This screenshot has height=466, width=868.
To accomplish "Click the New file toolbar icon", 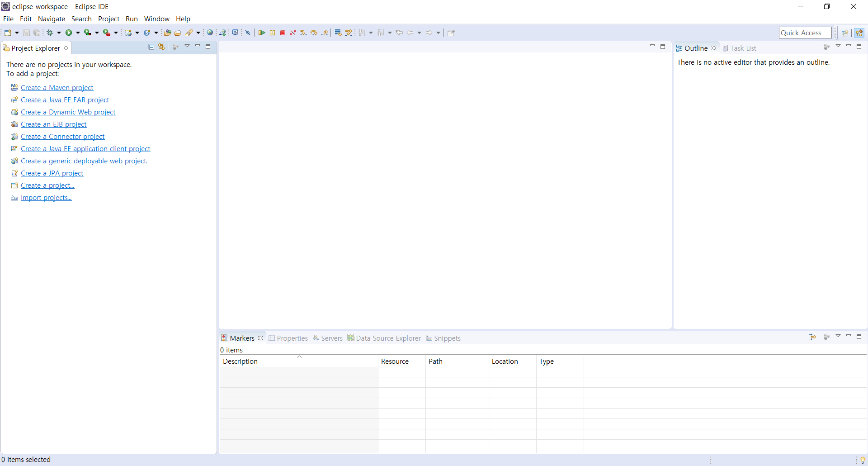I will click(x=8, y=33).
